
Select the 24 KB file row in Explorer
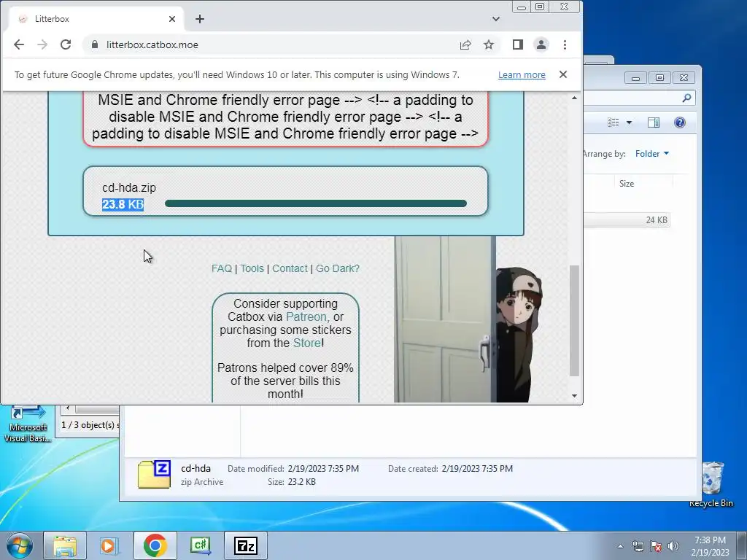(x=627, y=220)
